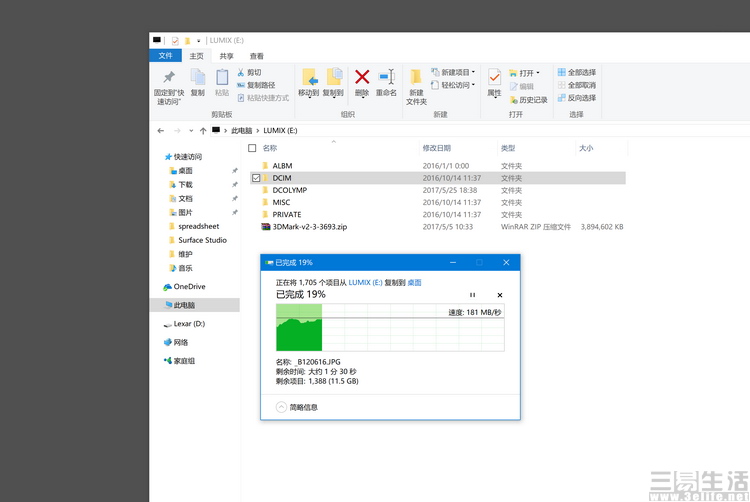
Task: Switch to the Home ribbon tab
Action: [196, 56]
